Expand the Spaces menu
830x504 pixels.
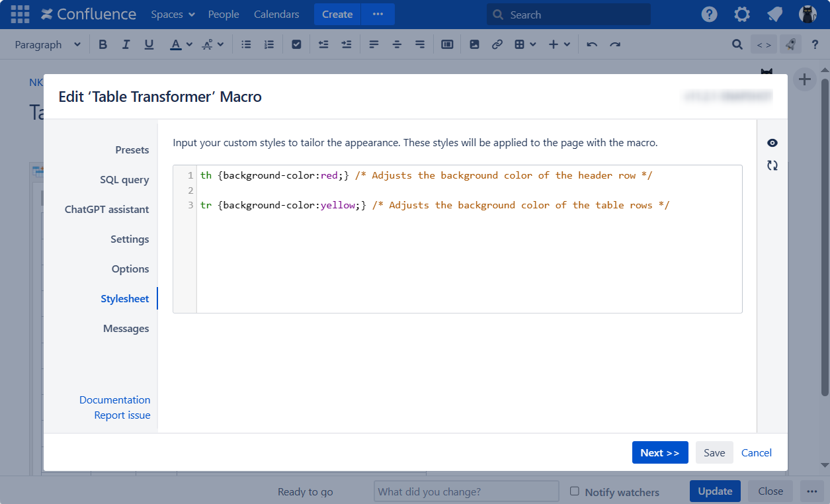173,15
